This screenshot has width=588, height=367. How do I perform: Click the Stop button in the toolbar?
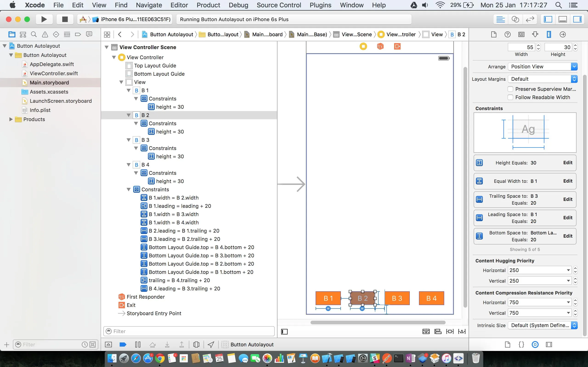click(x=65, y=19)
